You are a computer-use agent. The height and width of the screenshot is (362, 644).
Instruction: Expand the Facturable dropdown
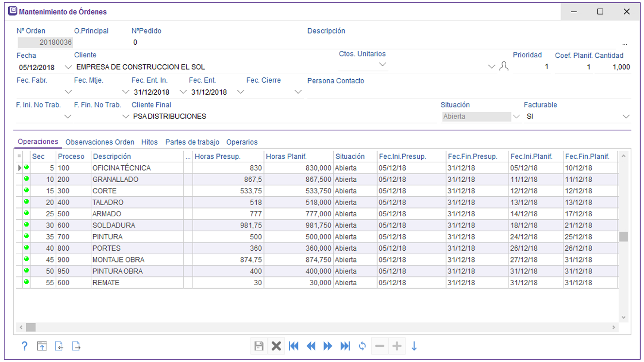point(626,117)
